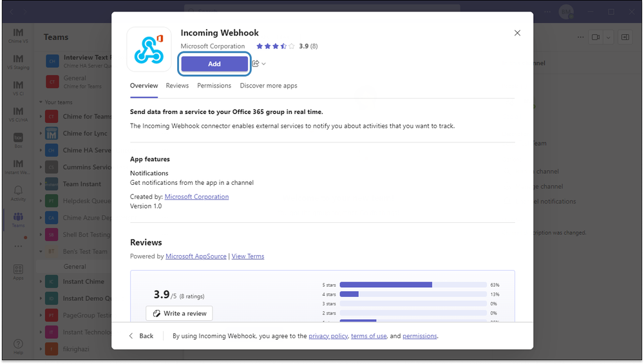Switch to the Overview tab
This screenshot has height=364, width=644.
(x=144, y=86)
